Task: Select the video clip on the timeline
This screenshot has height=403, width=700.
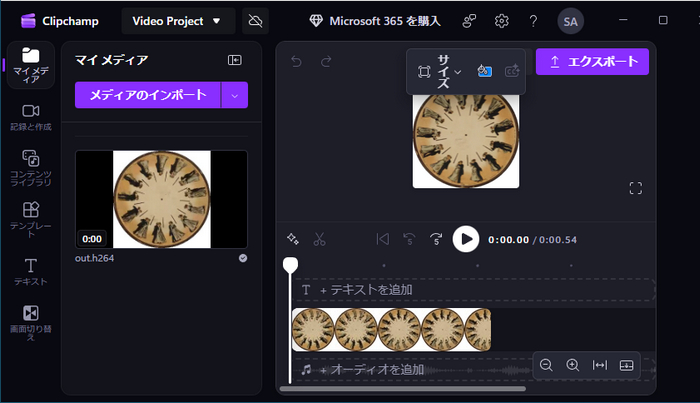Action: click(x=392, y=329)
